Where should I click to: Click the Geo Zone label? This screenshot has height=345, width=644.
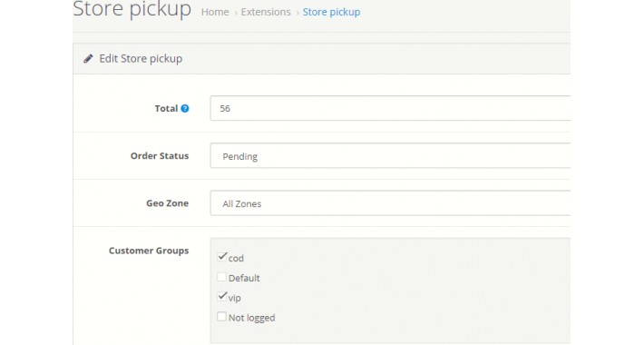click(168, 203)
